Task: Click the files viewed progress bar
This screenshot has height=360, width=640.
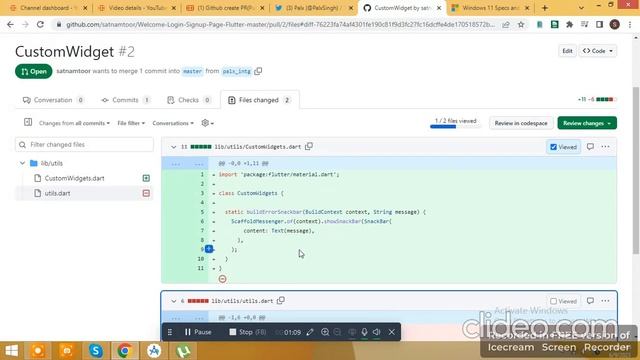Action: (455, 127)
